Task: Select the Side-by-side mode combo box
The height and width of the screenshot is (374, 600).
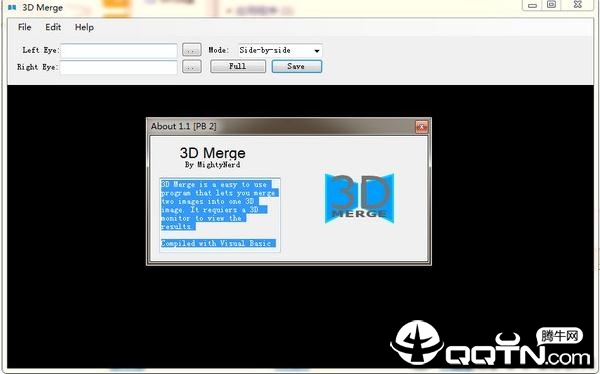Action: 280,51
